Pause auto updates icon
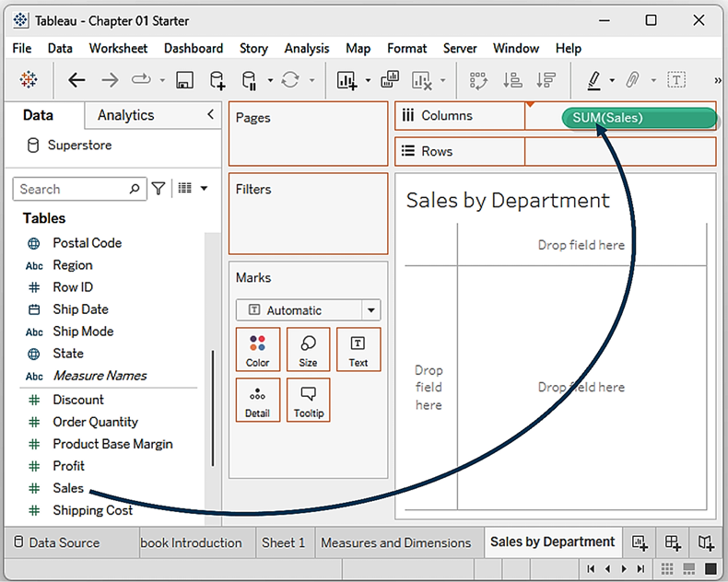Screen dimensions: 728x582 (250, 80)
